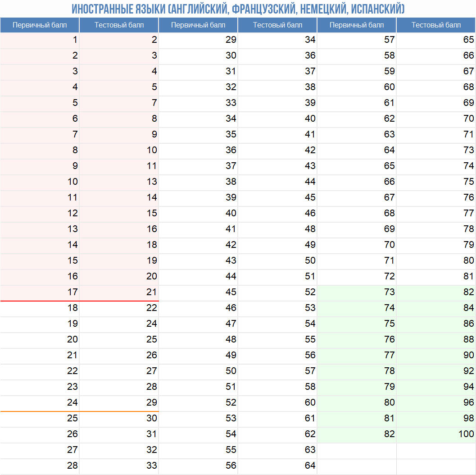476x475 pixels.
Task: Click the "Тестовый балл" header above value 65
Action: pyautogui.click(x=436, y=25)
